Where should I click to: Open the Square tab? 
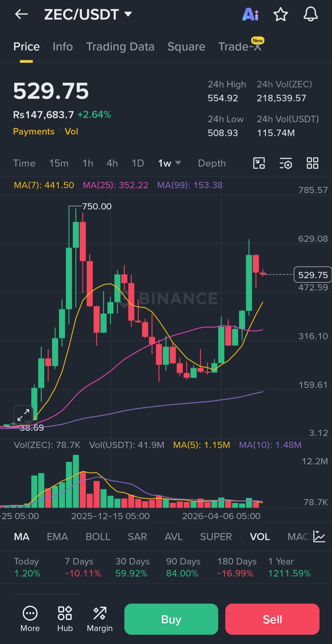tap(186, 47)
